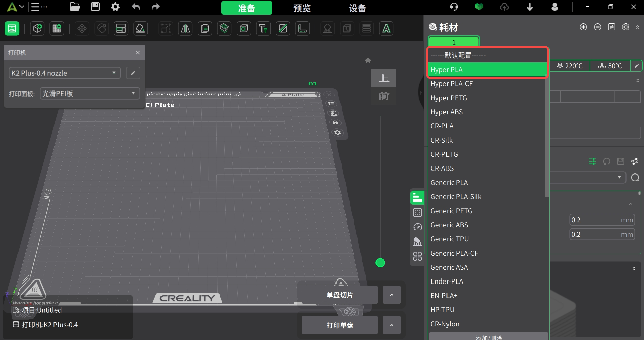Viewport: 644px width, 340px height.
Task: Select the speedometer parameter side tab
Action: pyautogui.click(x=417, y=227)
